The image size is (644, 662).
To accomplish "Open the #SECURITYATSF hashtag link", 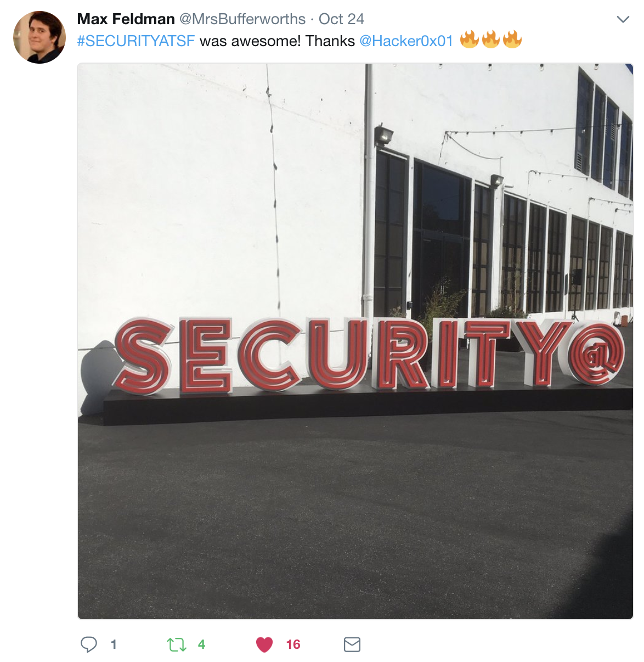I will [x=136, y=41].
